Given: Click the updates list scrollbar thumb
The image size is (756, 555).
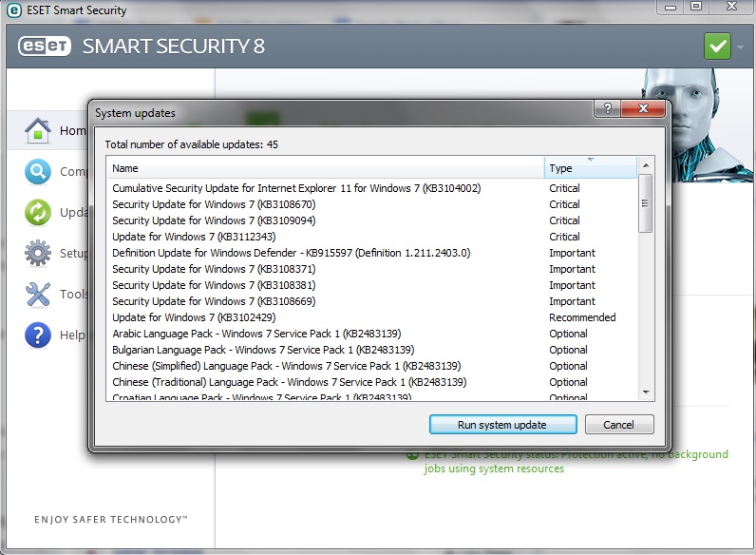Looking at the screenshot, I should [x=646, y=203].
